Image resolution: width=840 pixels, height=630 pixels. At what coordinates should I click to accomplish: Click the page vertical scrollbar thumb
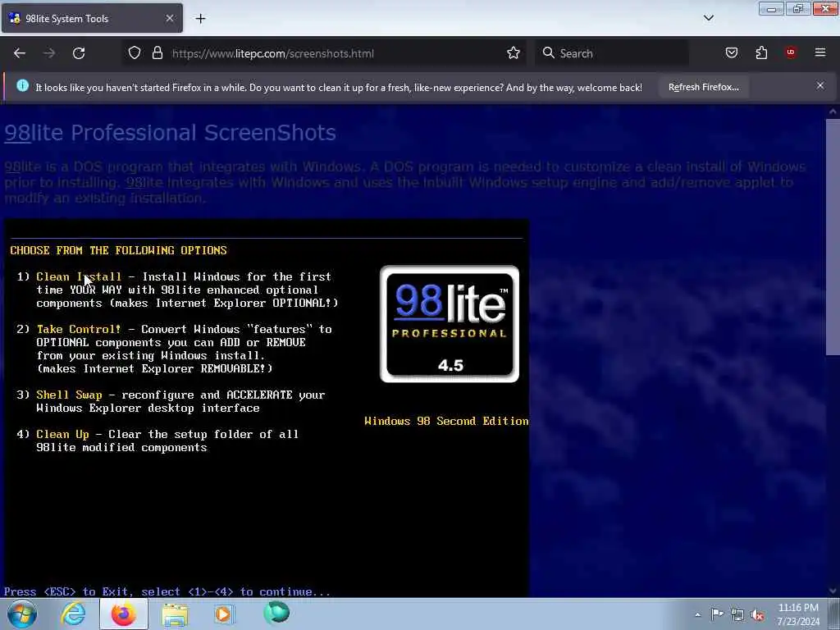[x=832, y=235]
